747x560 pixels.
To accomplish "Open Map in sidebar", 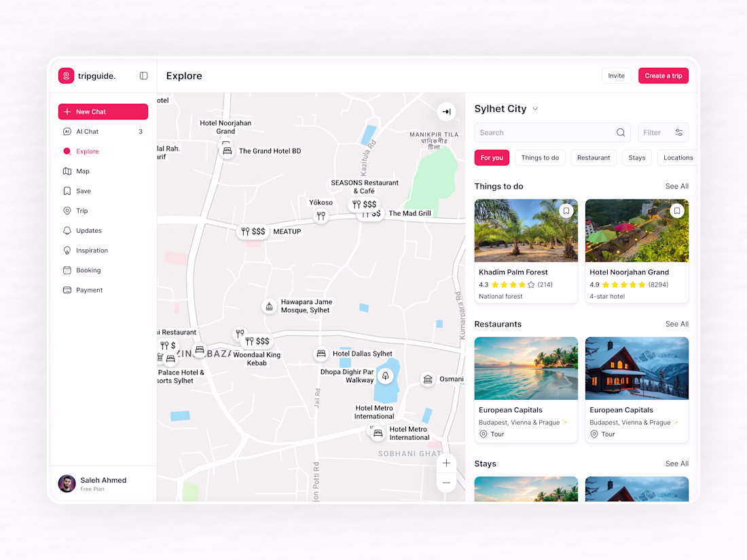I will pyautogui.click(x=103, y=171).
